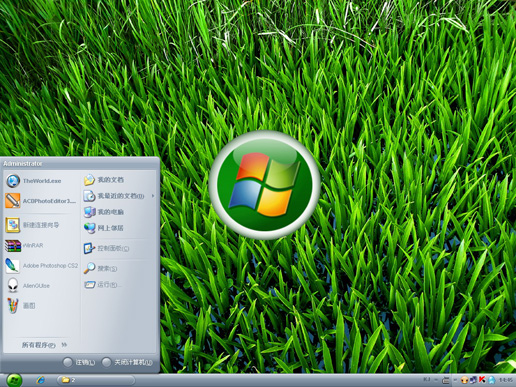Open Network Neighborhood icon
Screen dimensions: 516x387
point(89,228)
